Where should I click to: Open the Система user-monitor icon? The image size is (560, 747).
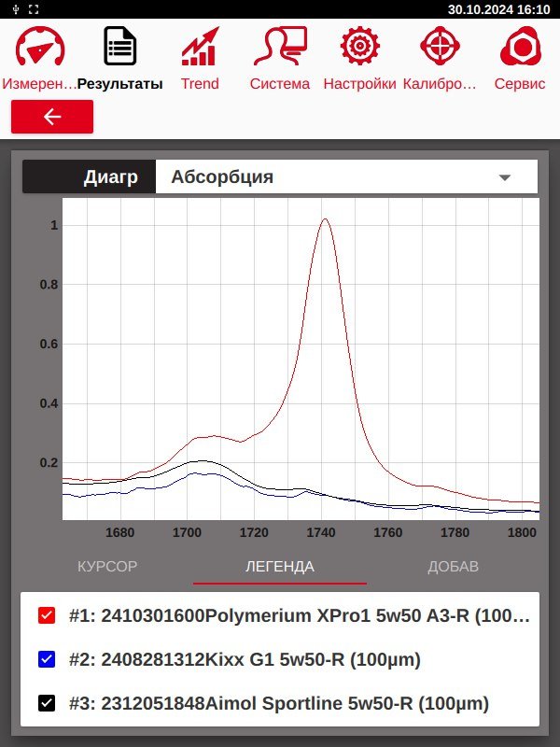280,46
